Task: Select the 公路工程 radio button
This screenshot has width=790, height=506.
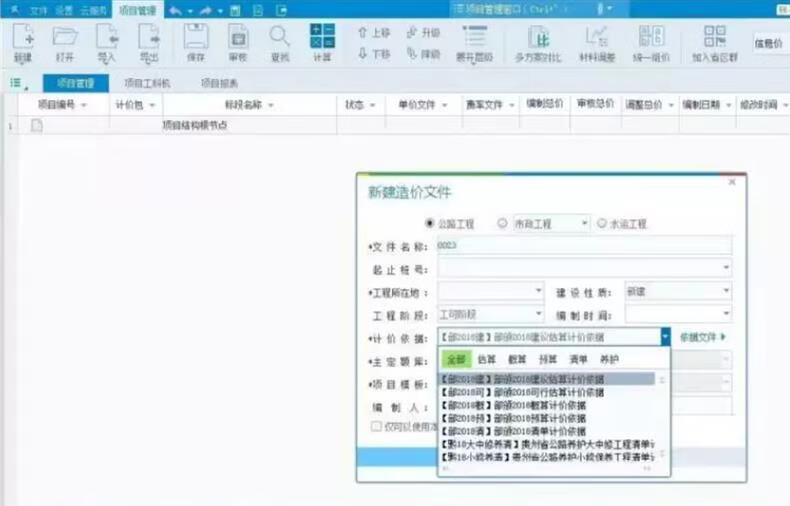Action: click(x=429, y=223)
